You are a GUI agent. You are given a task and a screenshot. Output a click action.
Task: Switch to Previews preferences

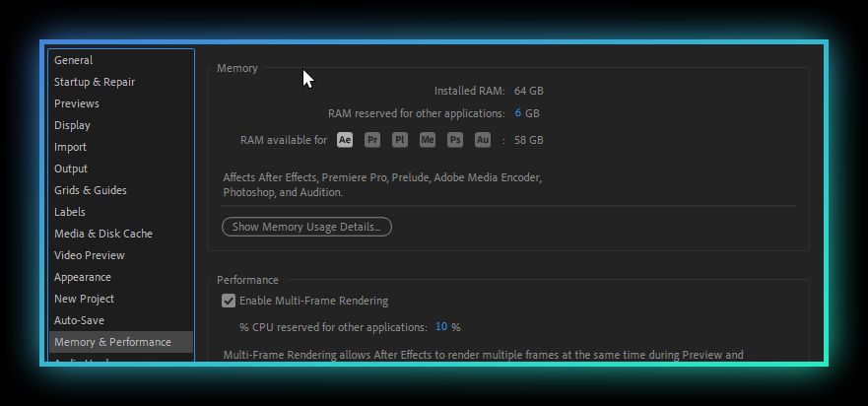pos(121,103)
